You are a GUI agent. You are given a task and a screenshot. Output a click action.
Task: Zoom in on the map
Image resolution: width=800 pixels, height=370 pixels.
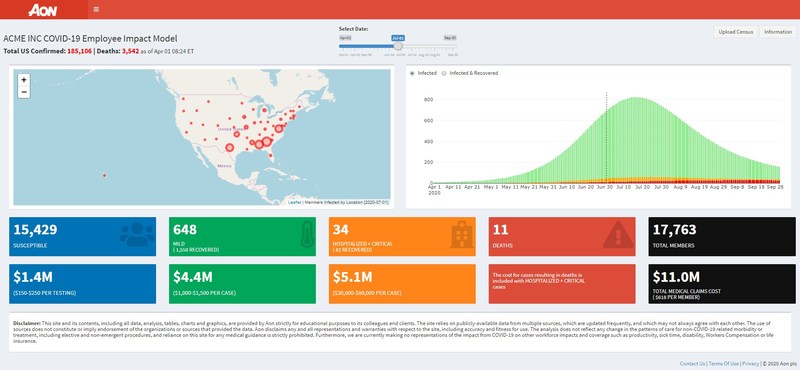tap(23, 80)
